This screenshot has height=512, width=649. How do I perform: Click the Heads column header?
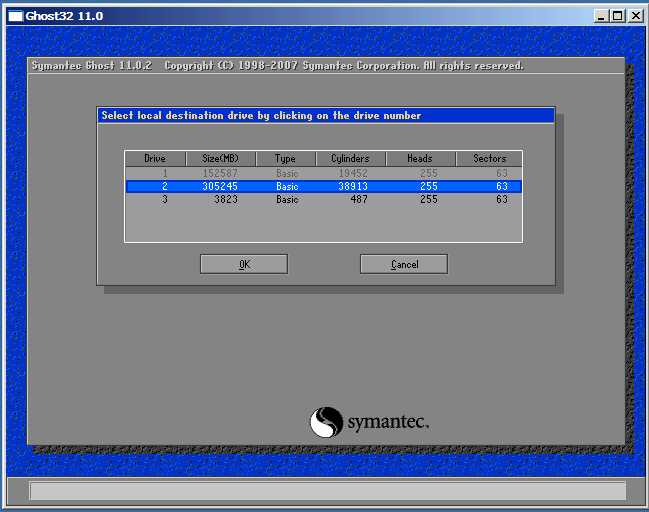pyautogui.click(x=420, y=159)
